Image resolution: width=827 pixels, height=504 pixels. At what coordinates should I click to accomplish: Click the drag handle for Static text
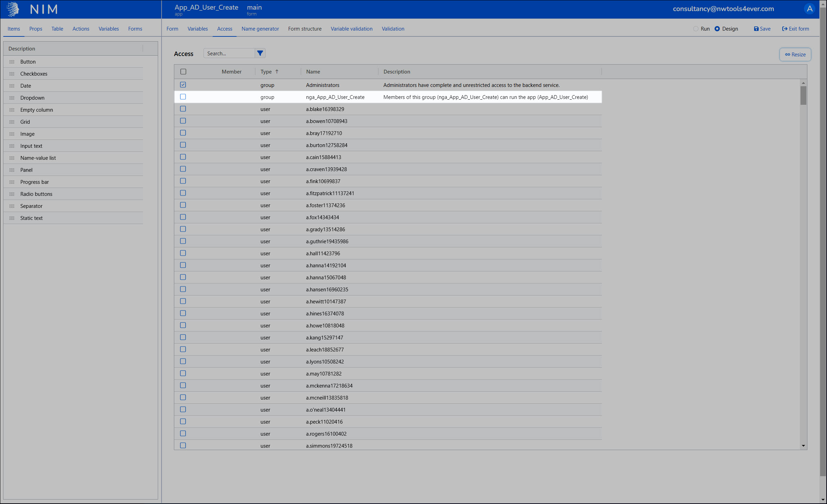[12, 218]
